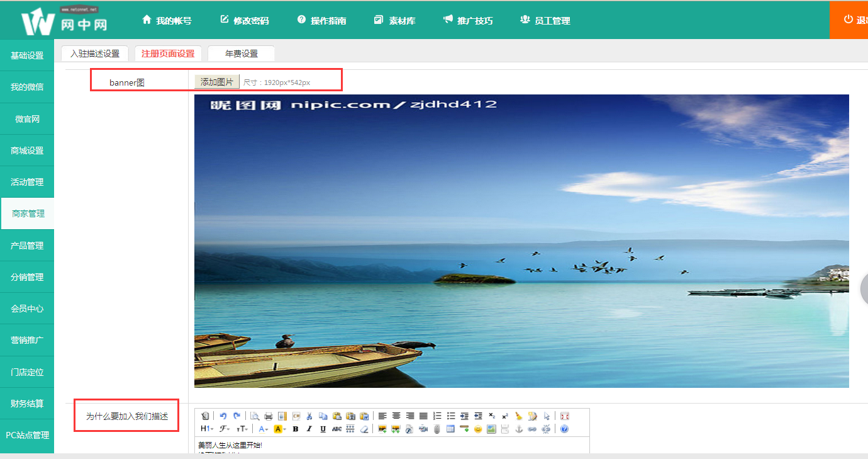Click the banner image preview
This screenshot has height=459, width=868.
pyautogui.click(x=521, y=241)
